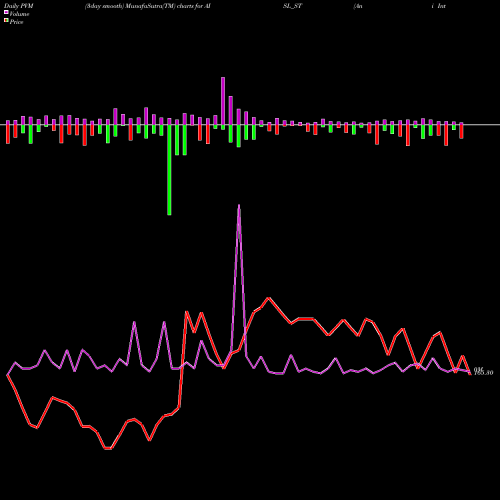Image resolution: width=500 pixels, height=500 pixels.
Task: Click the tallest magenta volume bar
Action: click(x=223, y=101)
